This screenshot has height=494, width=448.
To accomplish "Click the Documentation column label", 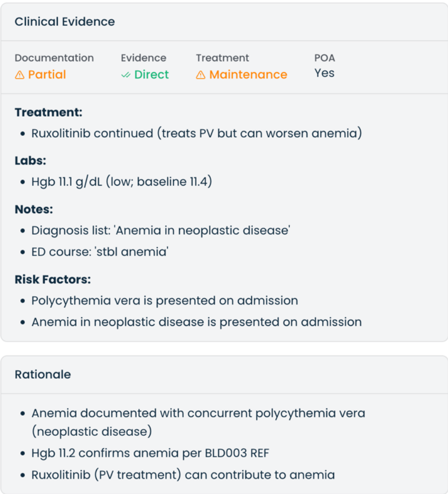I will (54, 58).
